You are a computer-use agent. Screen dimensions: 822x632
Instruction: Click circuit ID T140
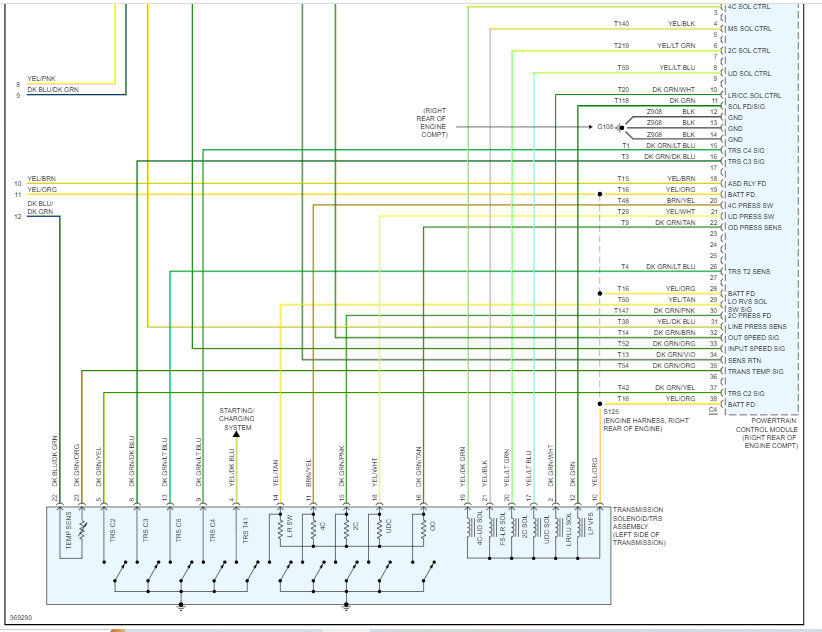pyautogui.click(x=621, y=24)
